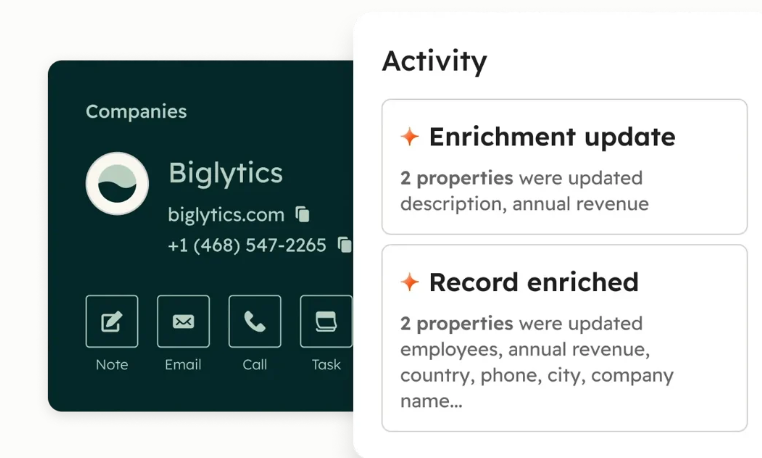This screenshot has height=458, width=762.
Task: Click the sparkle icon beside Enrichment update
Action: [x=410, y=137]
